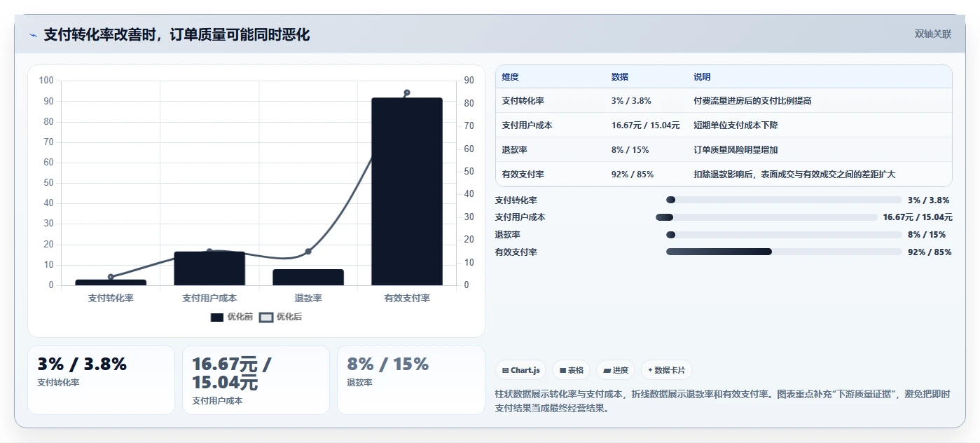Click 退款率 in the table's 维度 column
This screenshot has height=443, width=980.
tap(514, 150)
